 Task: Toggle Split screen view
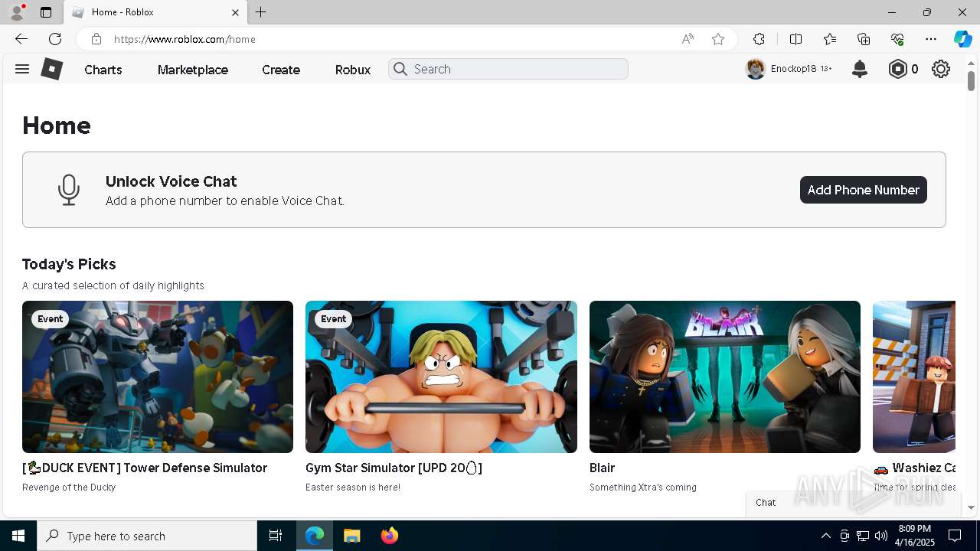pyautogui.click(x=795, y=39)
